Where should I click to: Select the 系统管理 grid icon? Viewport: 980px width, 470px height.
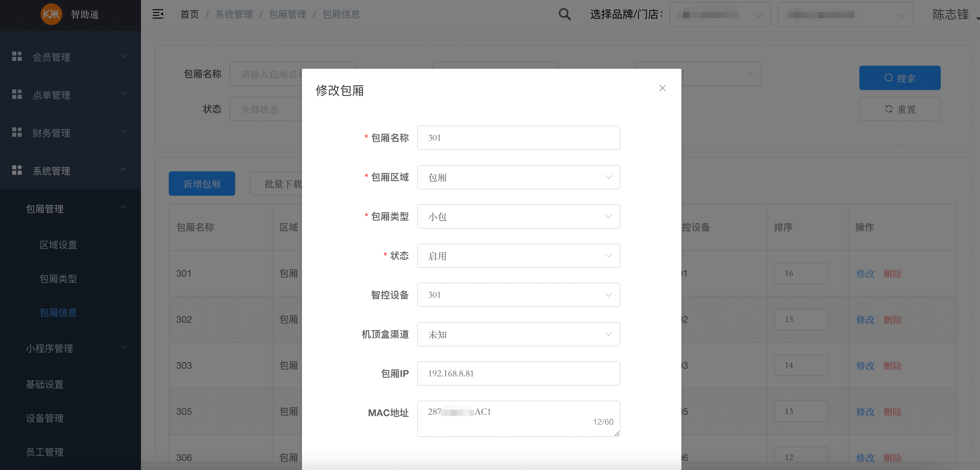pyautogui.click(x=17, y=170)
